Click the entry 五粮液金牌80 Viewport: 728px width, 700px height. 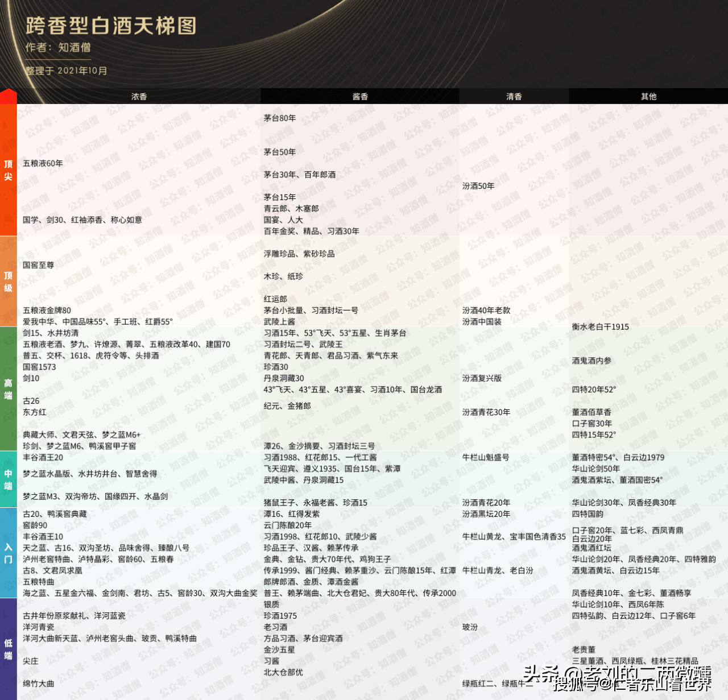point(47,310)
